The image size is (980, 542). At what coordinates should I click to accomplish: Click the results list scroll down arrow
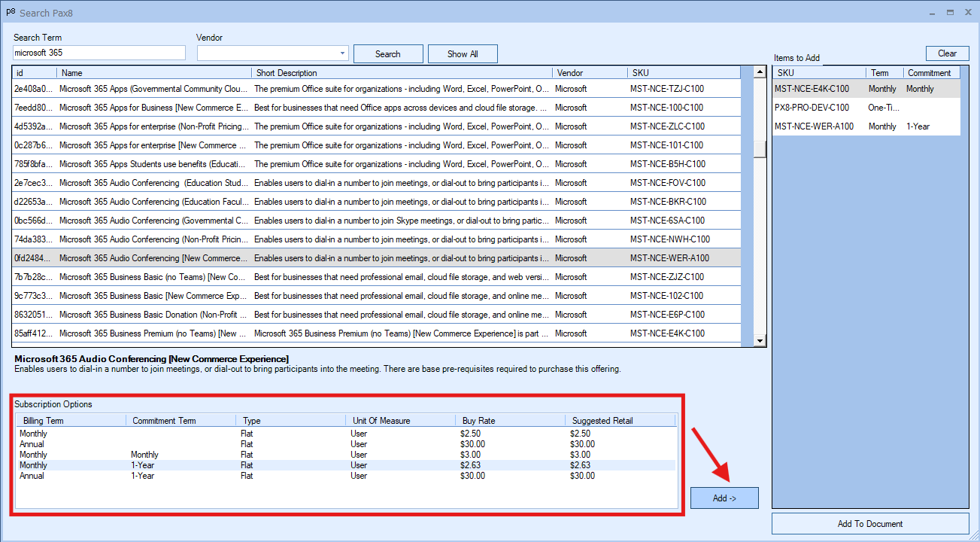pos(760,341)
